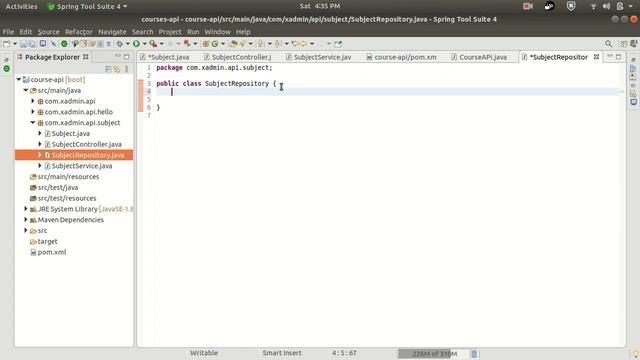The image size is (640, 360).
Task: Click the Search magnifier icon at toolbar right
Action: pos(609,44)
